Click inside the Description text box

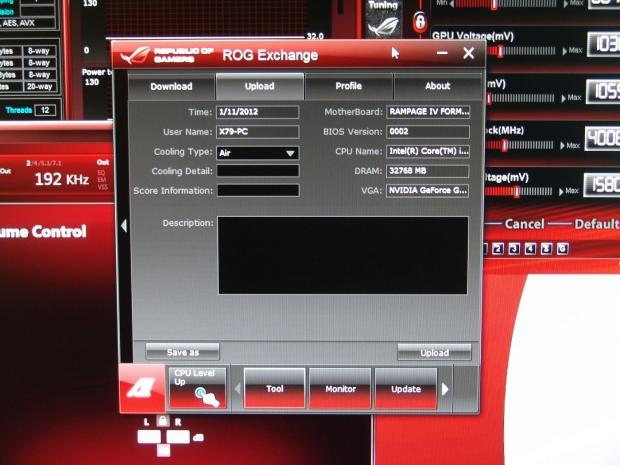pos(343,255)
